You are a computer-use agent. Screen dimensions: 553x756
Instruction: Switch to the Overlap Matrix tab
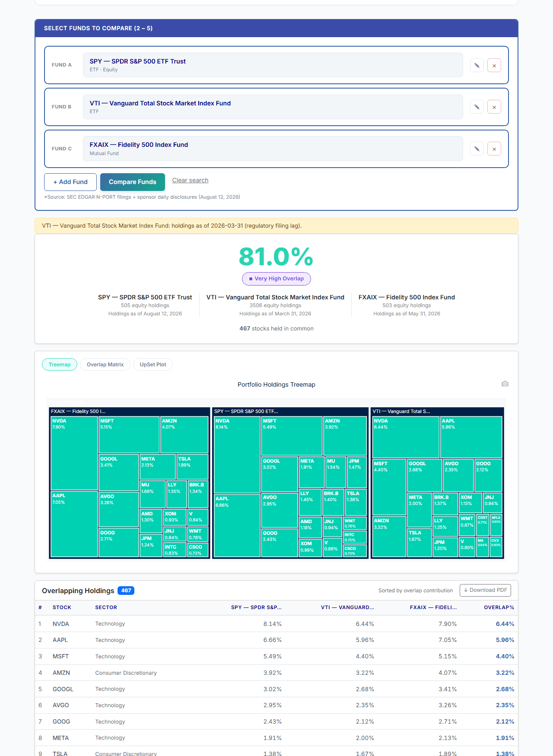coord(105,365)
